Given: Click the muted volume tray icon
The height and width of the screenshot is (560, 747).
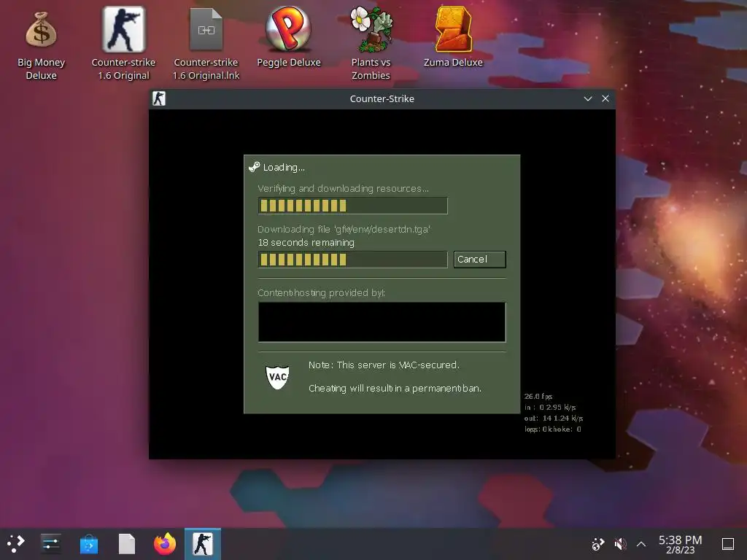Looking at the screenshot, I should coord(620,544).
